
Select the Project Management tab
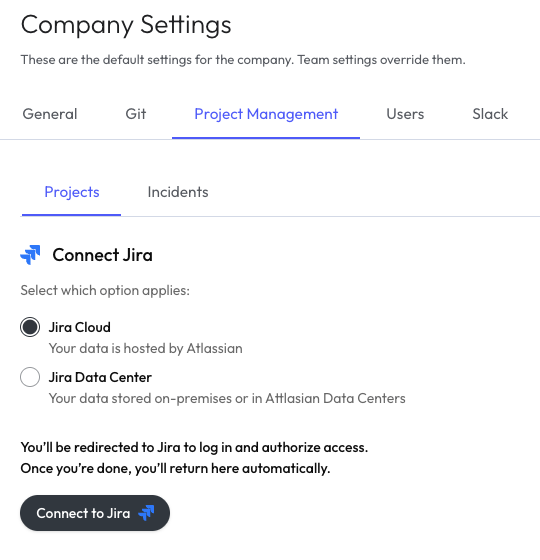click(x=266, y=114)
